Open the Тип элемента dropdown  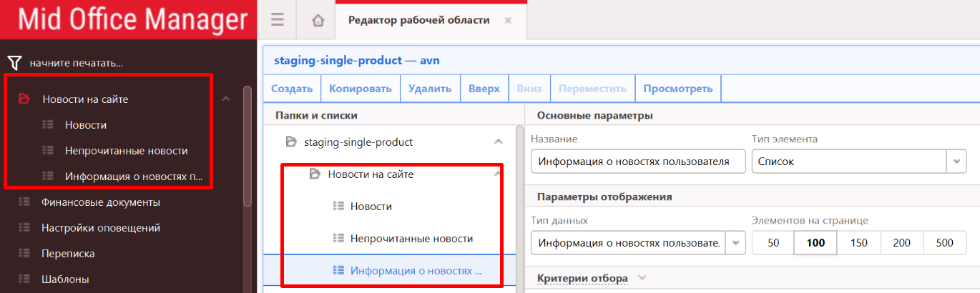click(x=956, y=162)
